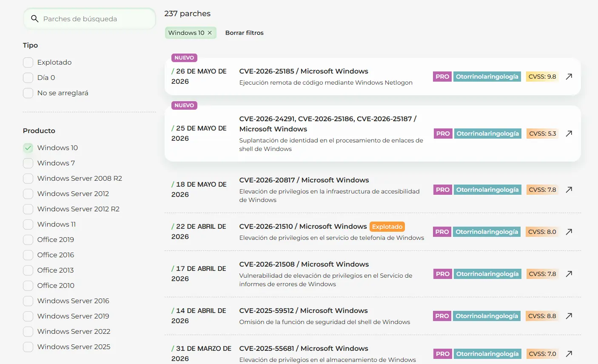Click the CVSS: 9.8 score badge
This screenshot has height=364, width=598.
542,77
